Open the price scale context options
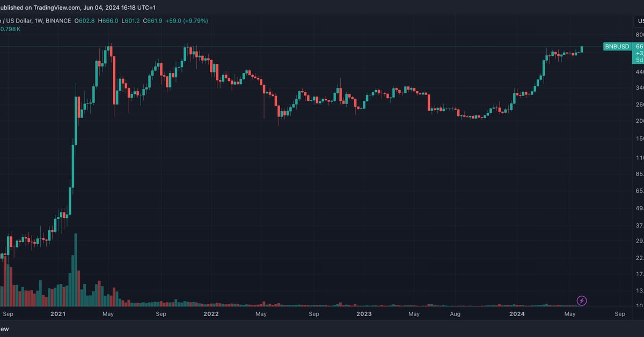This screenshot has width=644, height=337. (640, 161)
